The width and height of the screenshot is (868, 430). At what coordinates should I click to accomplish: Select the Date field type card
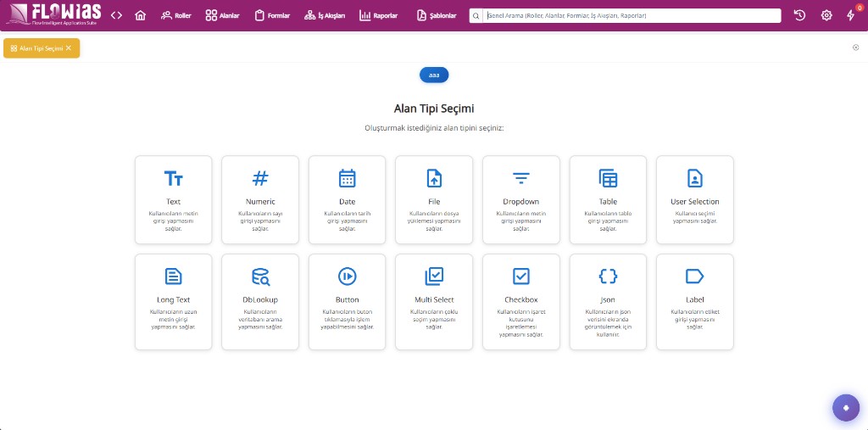(x=347, y=199)
